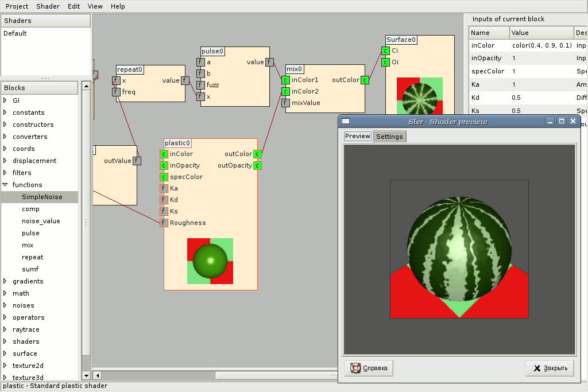Viewport: 588px width, 392px height.
Task: Click the Справка help button
Action: [369, 368]
